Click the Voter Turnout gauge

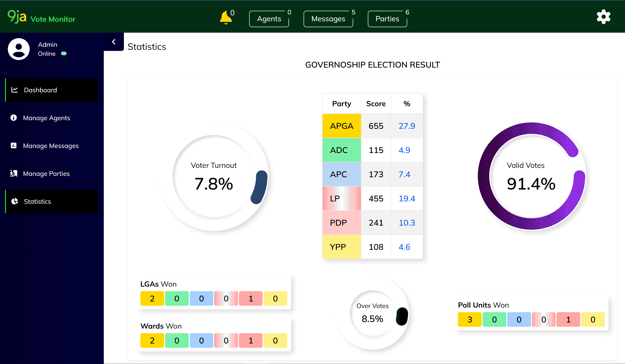(x=214, y=177)
